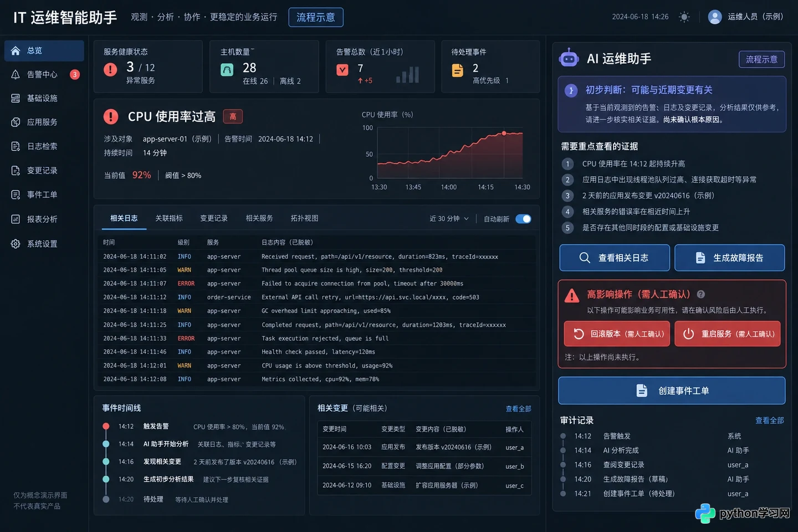Click 查看全部 link in 相关变更 panel

tap(518, 408)
